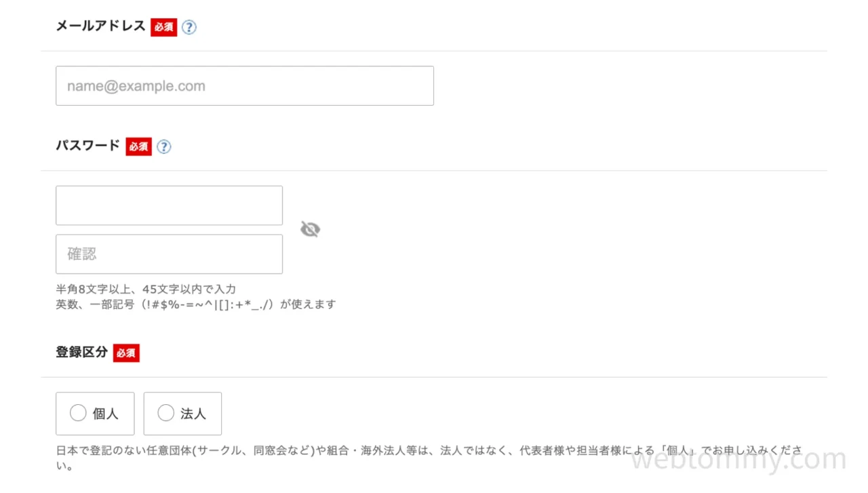868x493 pixels.
Task: Toggle password visibility with the eye icon
Action: pos(310,230)
